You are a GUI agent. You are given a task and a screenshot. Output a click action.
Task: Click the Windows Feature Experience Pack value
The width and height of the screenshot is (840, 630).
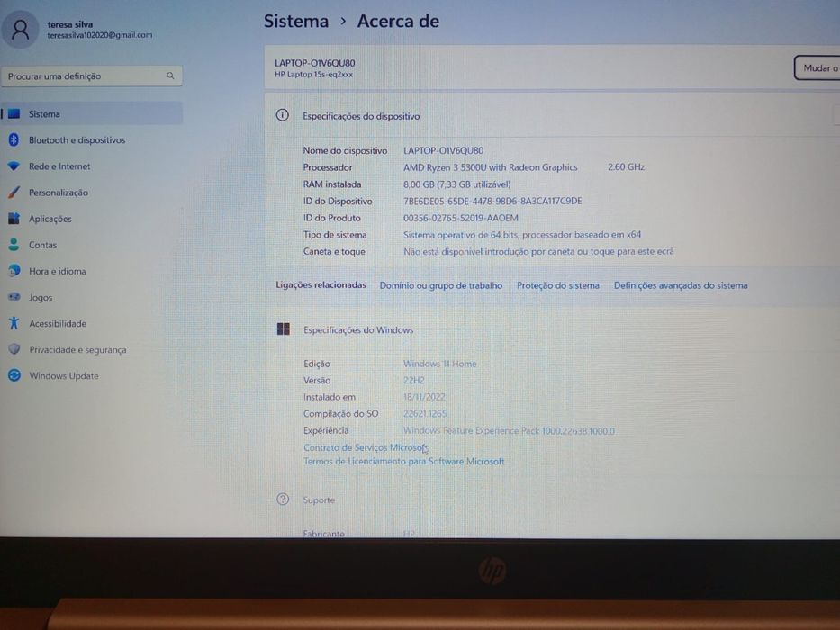coord(509,431)
